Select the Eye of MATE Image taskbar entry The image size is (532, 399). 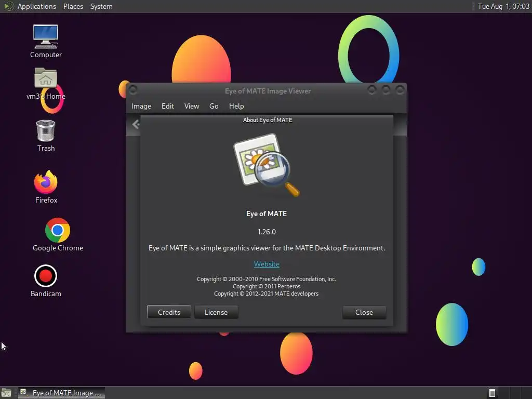pos(61,393)
